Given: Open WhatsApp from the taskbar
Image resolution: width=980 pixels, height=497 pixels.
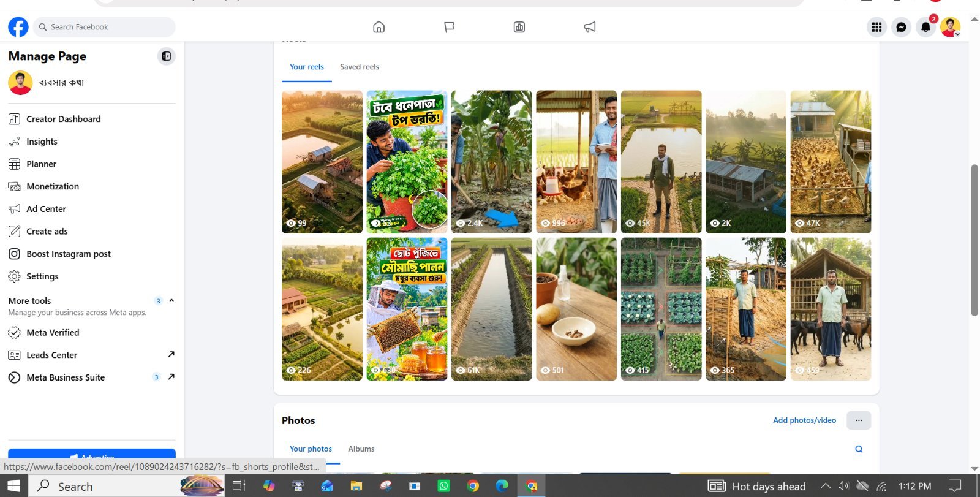Looking at the screenshot, I should [443, 486].
